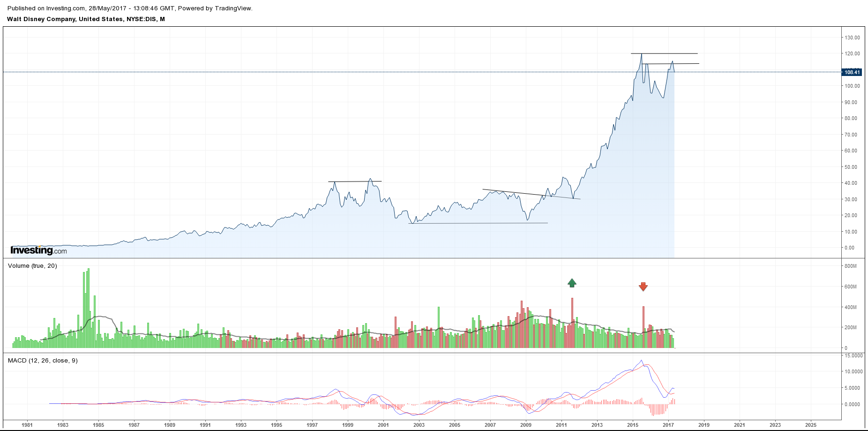The image size is (868, 431).
Task: Click the 1999 year on time axis
Action: (x=348, y=425)
